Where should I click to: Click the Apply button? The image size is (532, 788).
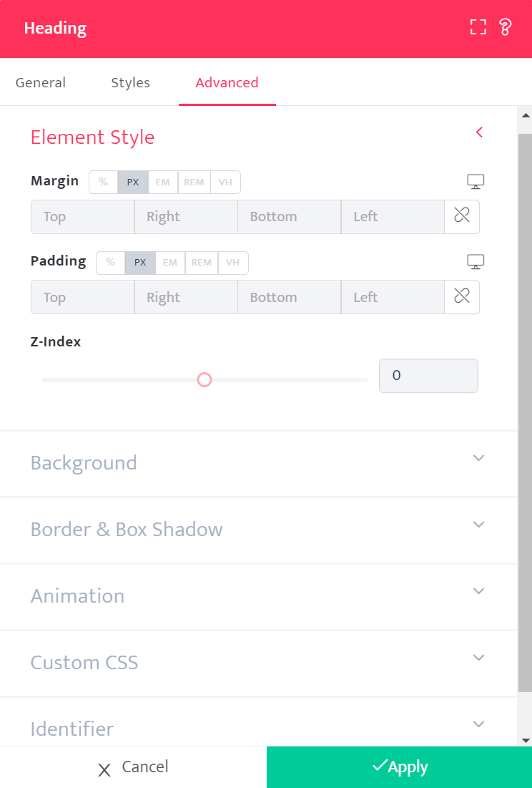[x=399, y=767]
